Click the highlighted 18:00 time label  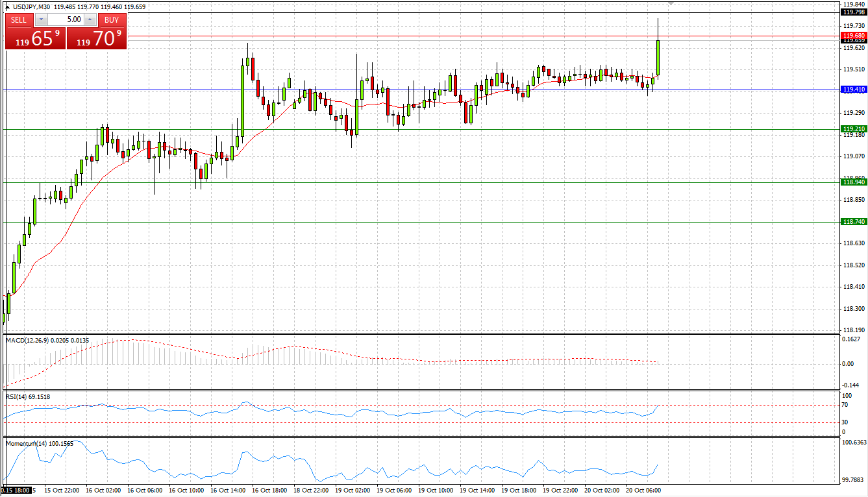[x=16, y=491]
